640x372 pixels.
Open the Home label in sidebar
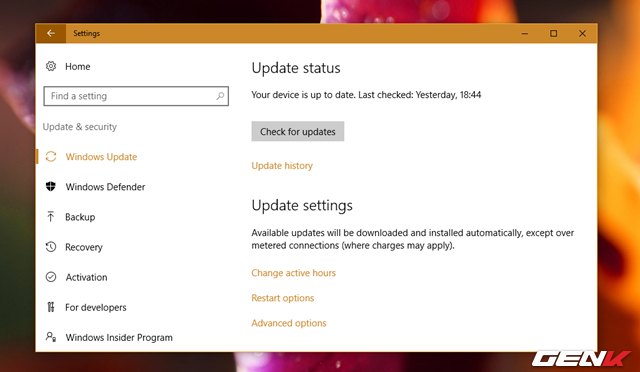point(78,67)
